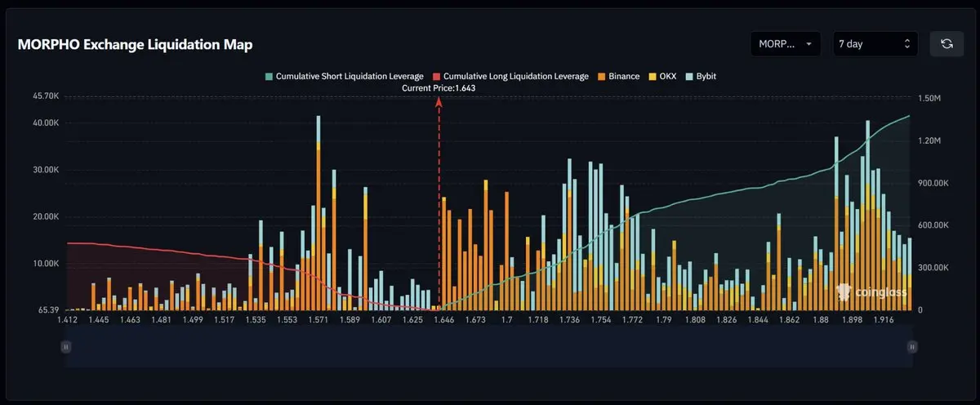Click the 1.20M right axis value

coord(929,140)
